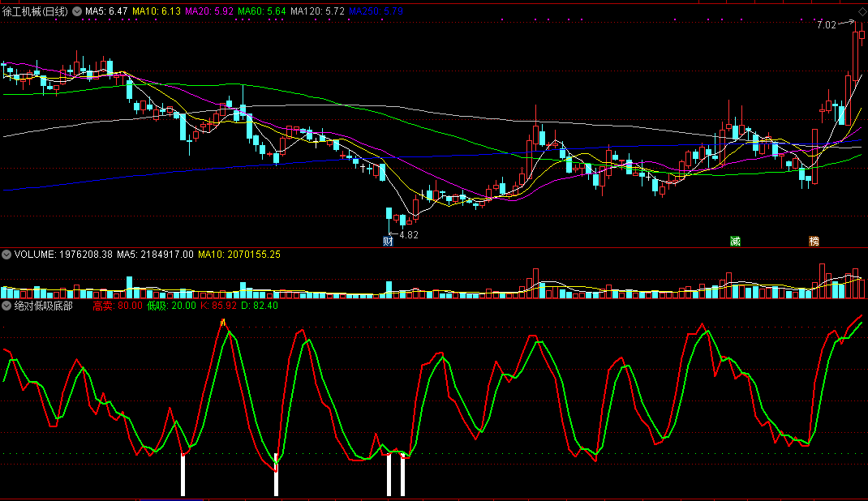The height and width of the screenshot is (501, 868).
Task: Click the D: 82.40 indicator value
Action: coord(260,306)
